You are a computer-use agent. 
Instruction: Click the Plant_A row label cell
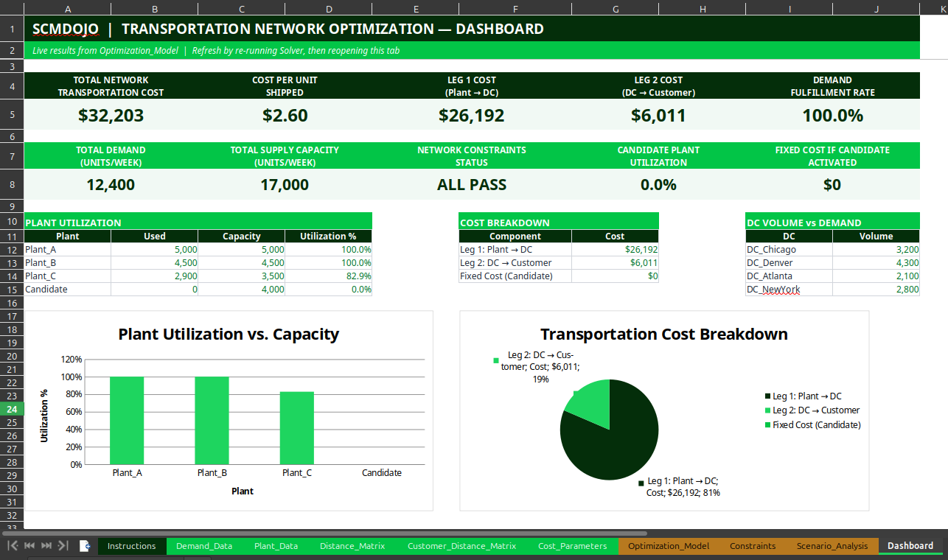68,249
